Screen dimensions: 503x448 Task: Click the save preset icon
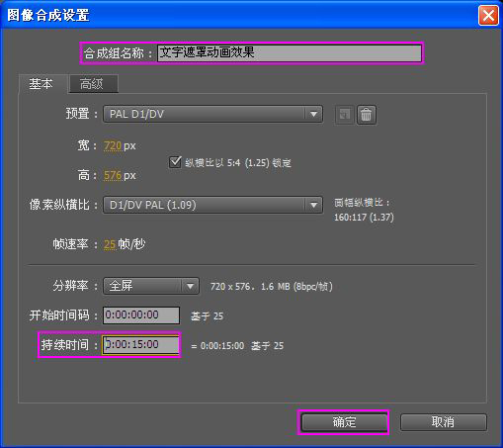(345, 115)
